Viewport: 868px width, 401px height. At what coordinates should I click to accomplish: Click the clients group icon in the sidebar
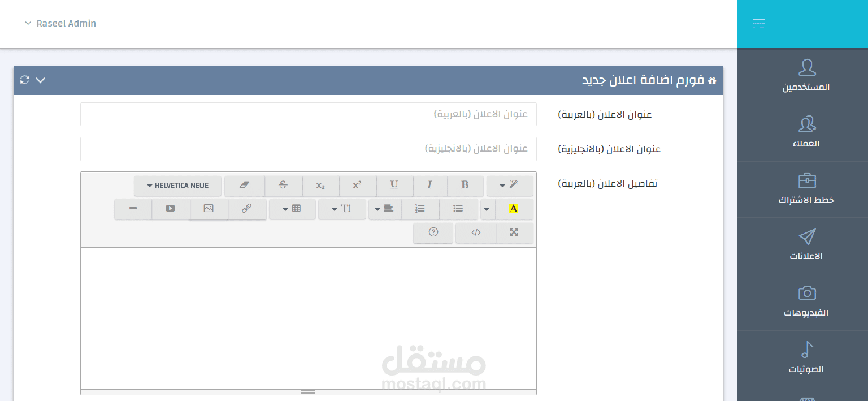pyautogui.click(x=807, y=124)
